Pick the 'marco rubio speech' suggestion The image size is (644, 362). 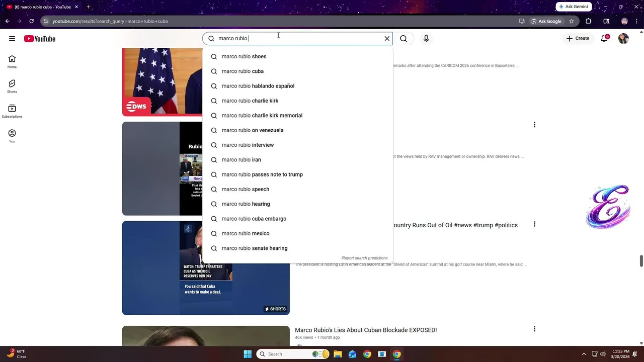point(297,189)
